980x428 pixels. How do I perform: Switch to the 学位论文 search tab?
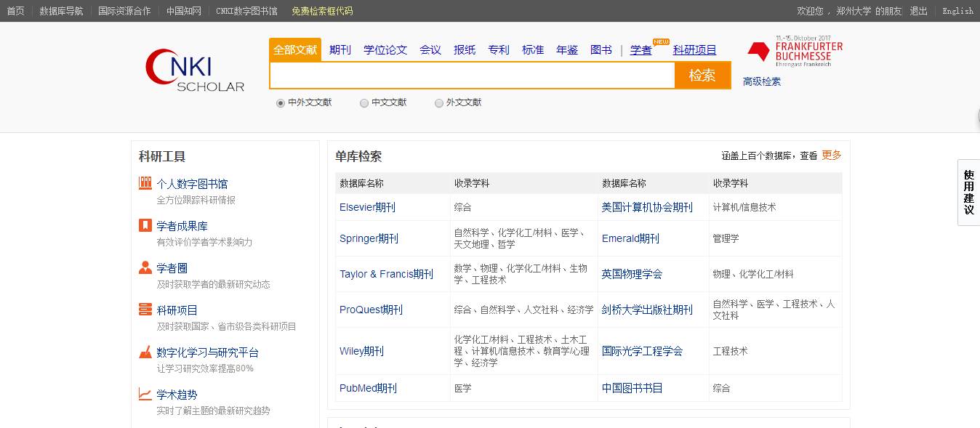[385, 50]
